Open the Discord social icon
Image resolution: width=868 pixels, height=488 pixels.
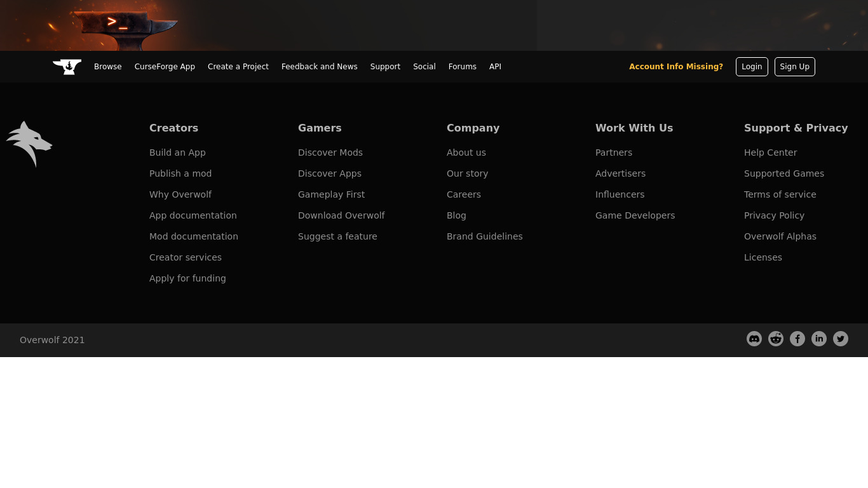[754, 339]
